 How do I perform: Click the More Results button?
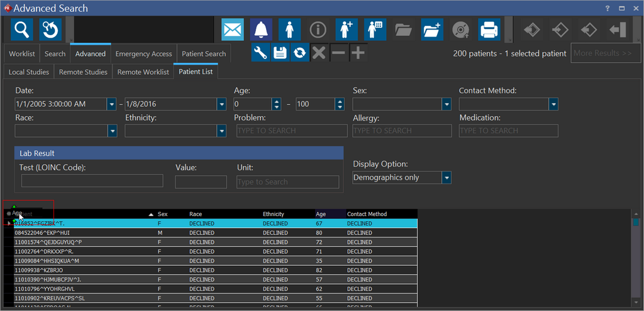[602, 53]
